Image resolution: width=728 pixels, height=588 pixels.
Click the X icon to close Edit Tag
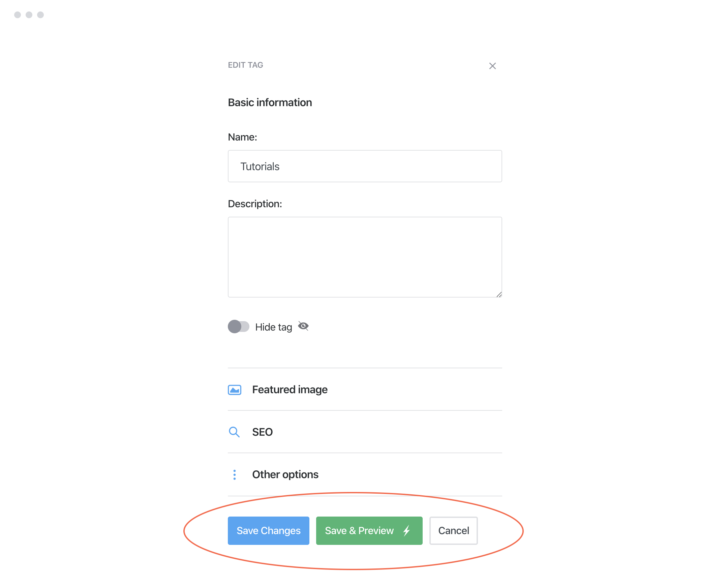[x=493, y=66]
